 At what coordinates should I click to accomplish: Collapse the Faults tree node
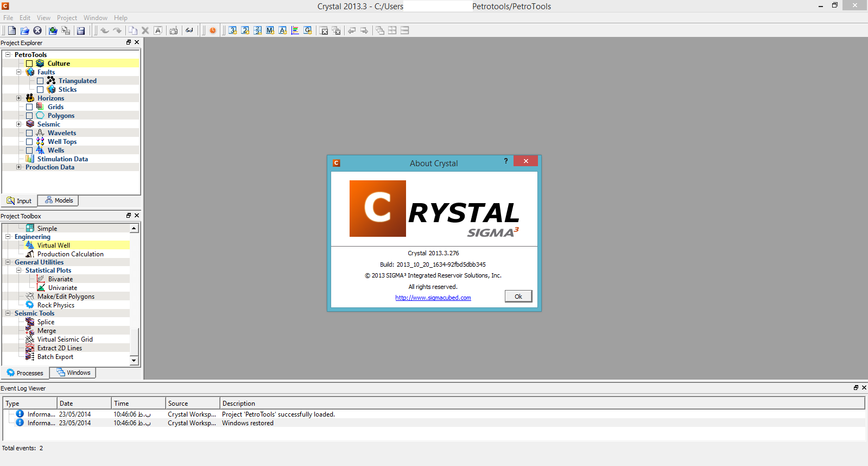(x=18, y=72)
